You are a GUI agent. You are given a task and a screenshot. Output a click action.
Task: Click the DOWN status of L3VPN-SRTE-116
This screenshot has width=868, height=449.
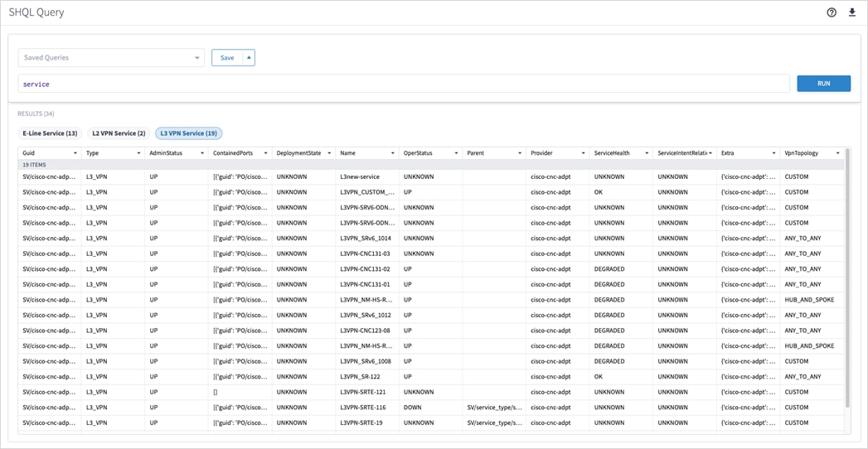click(x=412, y=408)
